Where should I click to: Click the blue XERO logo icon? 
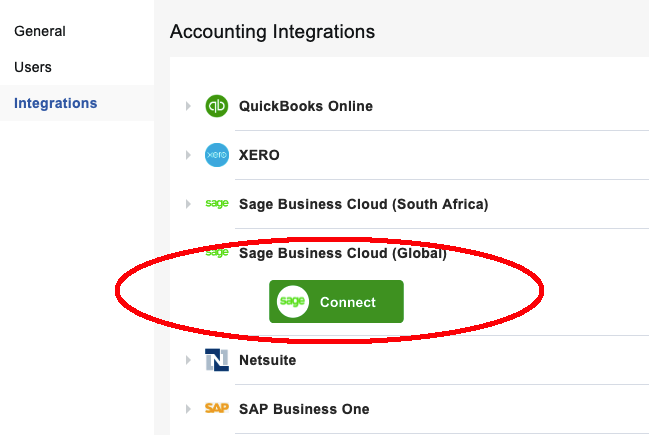[217, 155]
